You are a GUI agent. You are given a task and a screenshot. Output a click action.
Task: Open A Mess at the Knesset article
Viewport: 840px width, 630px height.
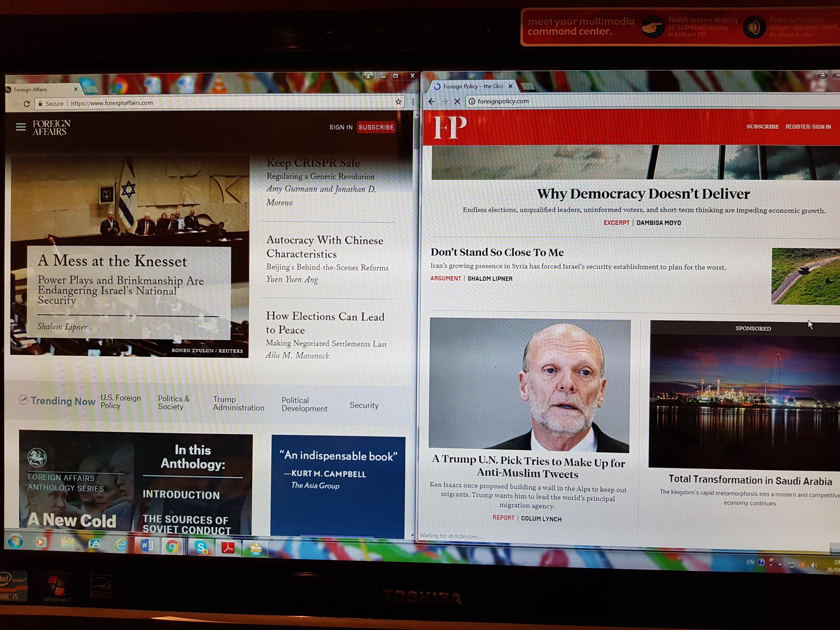112,261
